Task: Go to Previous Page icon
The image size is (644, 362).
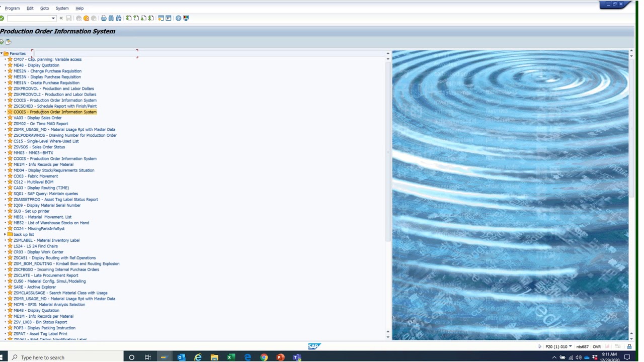Action: coord(136,18)
